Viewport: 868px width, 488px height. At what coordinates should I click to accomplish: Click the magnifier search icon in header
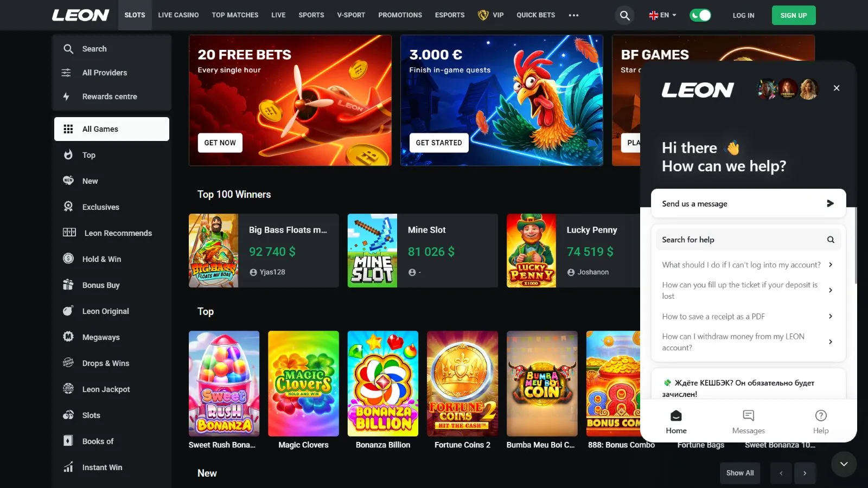[625, 15]
